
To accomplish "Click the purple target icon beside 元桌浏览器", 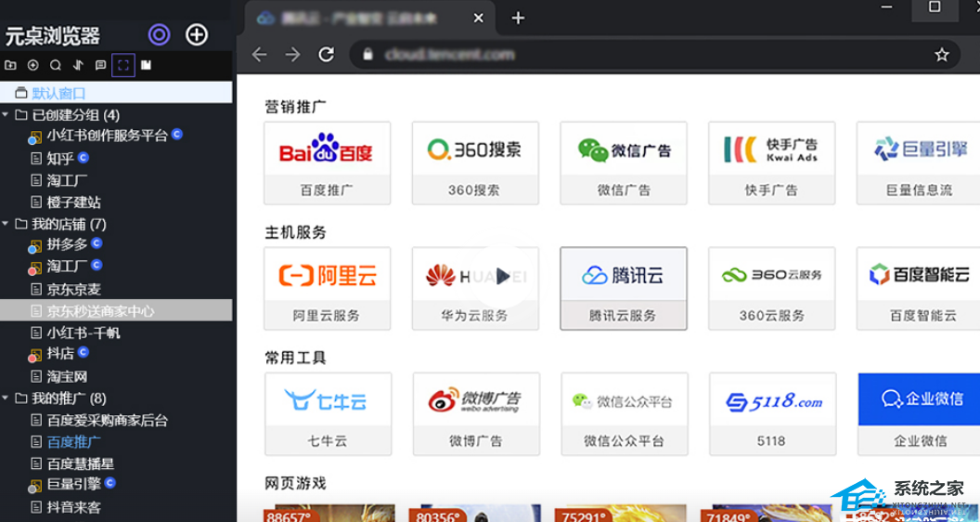I will [160, 35].
